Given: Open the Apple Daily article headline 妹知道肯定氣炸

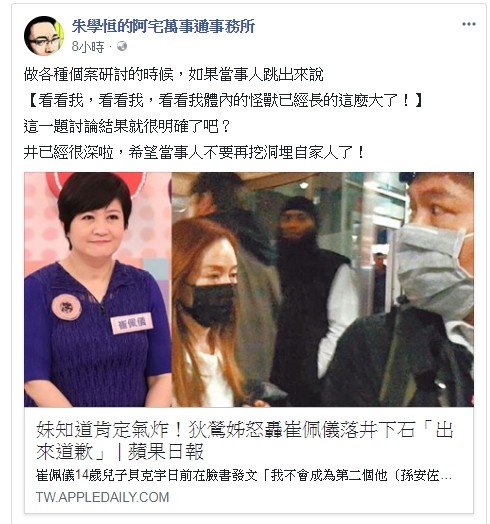Looking at the screenshot, I should tap(245, 440).
